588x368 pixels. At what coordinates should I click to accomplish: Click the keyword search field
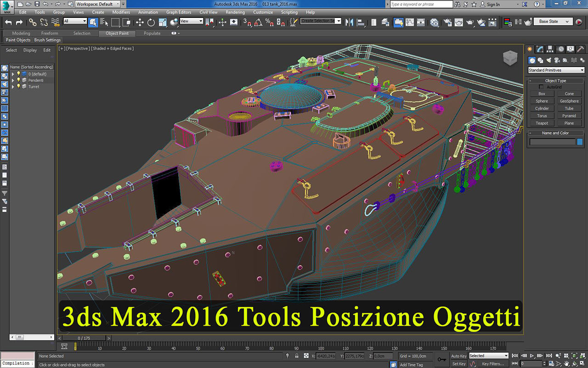pos(421,4)
